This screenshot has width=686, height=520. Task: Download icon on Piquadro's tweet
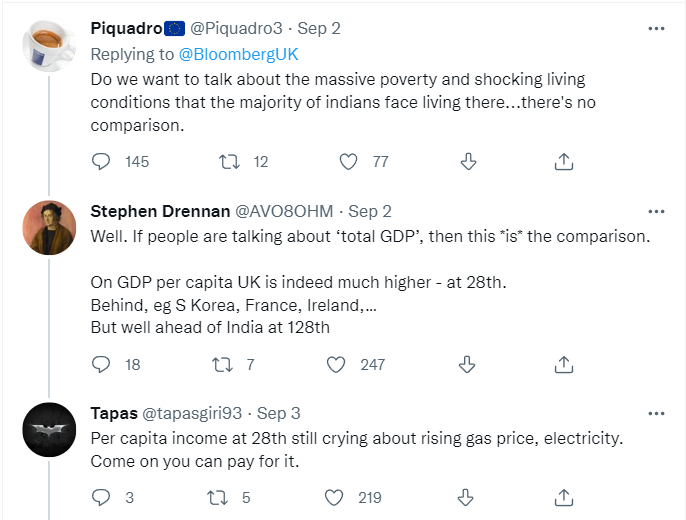[x=467, y=161]
